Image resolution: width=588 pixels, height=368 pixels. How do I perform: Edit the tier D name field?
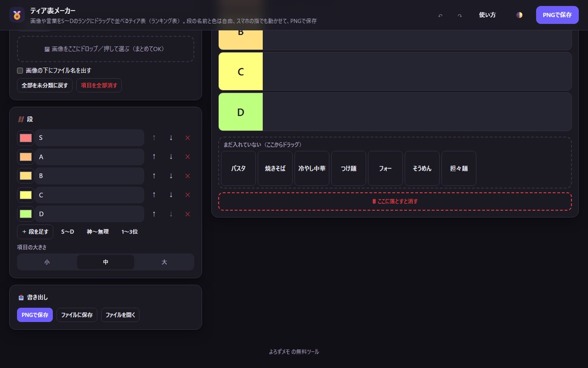coord(90,214)
